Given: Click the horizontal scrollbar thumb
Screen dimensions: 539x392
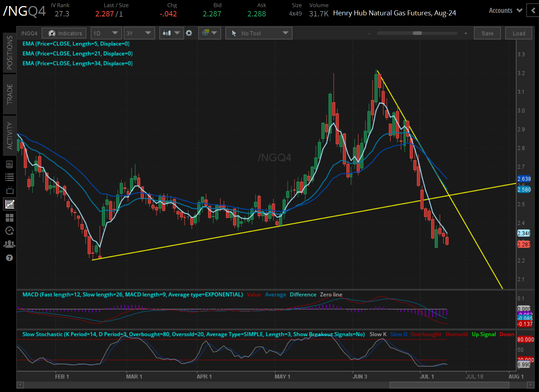Looking at the screenshot, I should click(x=449, y=385).
